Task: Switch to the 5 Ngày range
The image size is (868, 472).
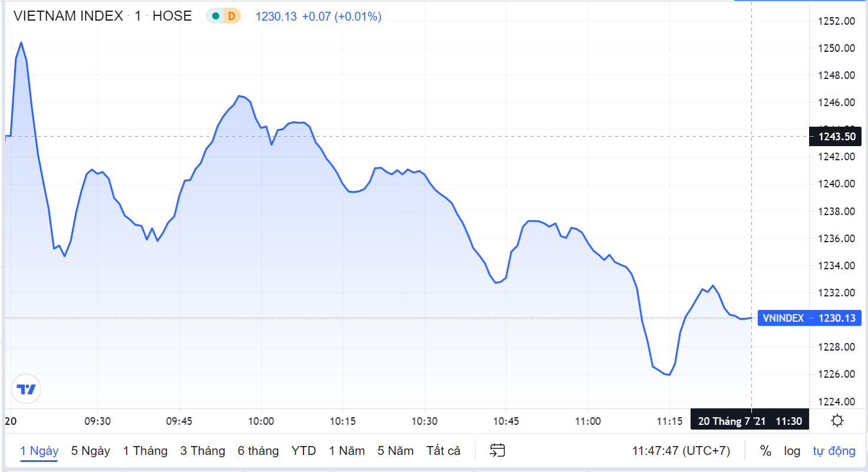Action: coord(91,451)
